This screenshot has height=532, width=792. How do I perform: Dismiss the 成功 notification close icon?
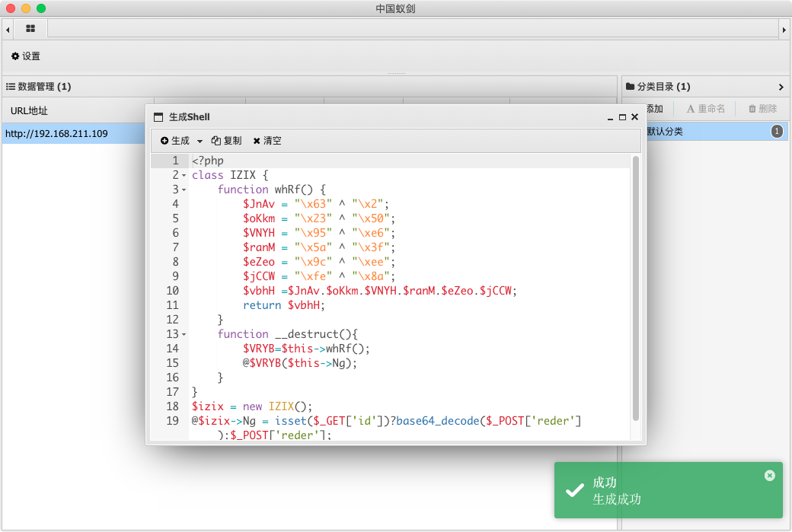pos(769,476)
